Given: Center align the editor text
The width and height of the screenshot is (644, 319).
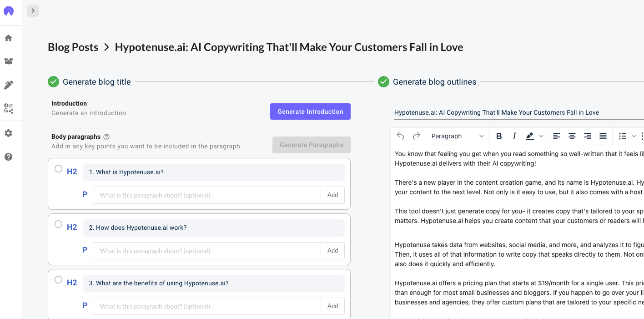Looking at the screenshot, I should click(x=572, y=136).
